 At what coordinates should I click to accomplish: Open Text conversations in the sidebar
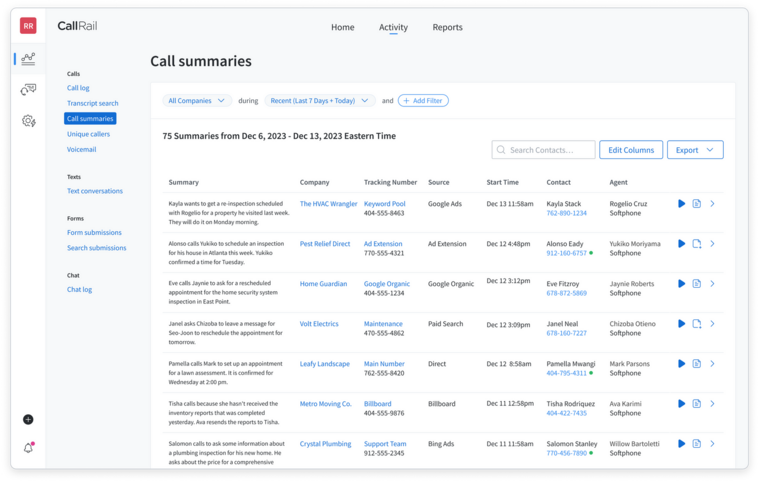(95, 191)
